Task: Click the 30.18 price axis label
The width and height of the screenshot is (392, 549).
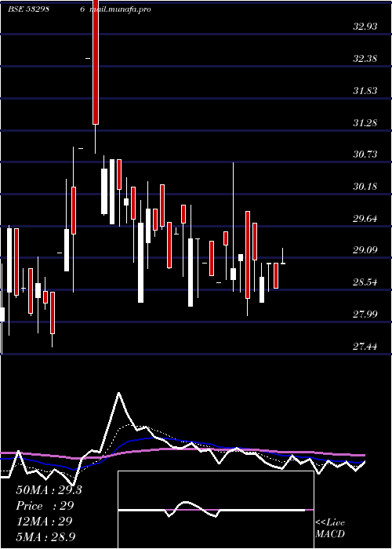Action: (x=365, y=187)
